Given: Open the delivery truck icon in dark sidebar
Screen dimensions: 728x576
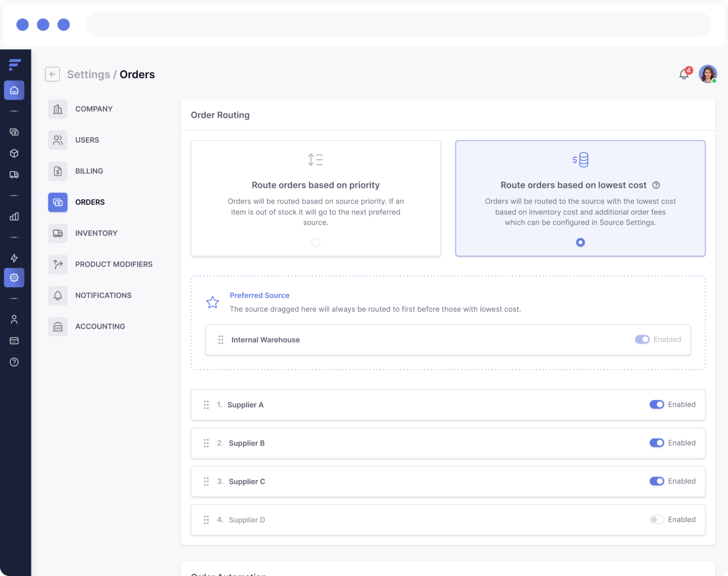Looking at the screenshot, I should 14,174.
